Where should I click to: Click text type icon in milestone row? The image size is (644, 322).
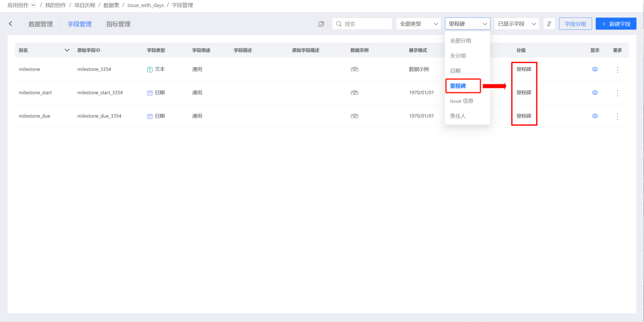click(150, 70)
